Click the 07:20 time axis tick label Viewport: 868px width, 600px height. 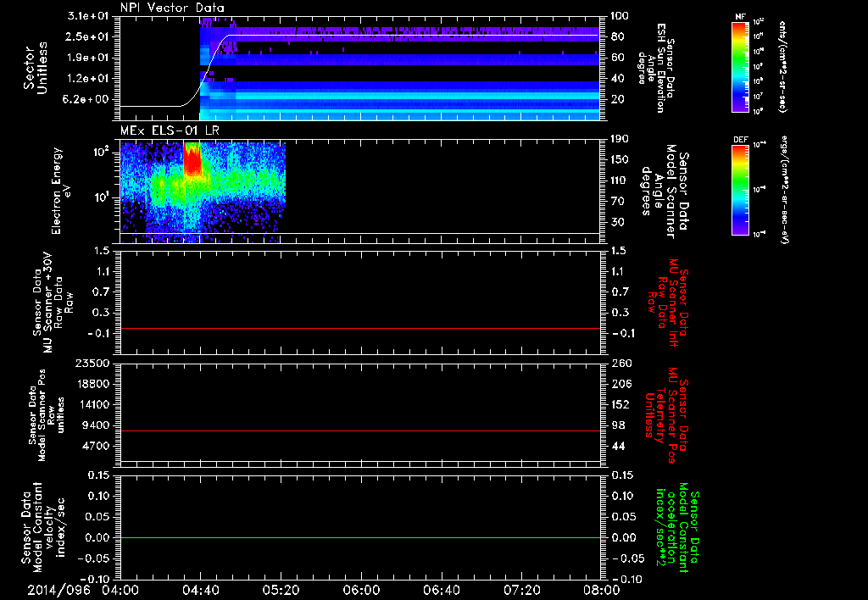pos(522,591)
